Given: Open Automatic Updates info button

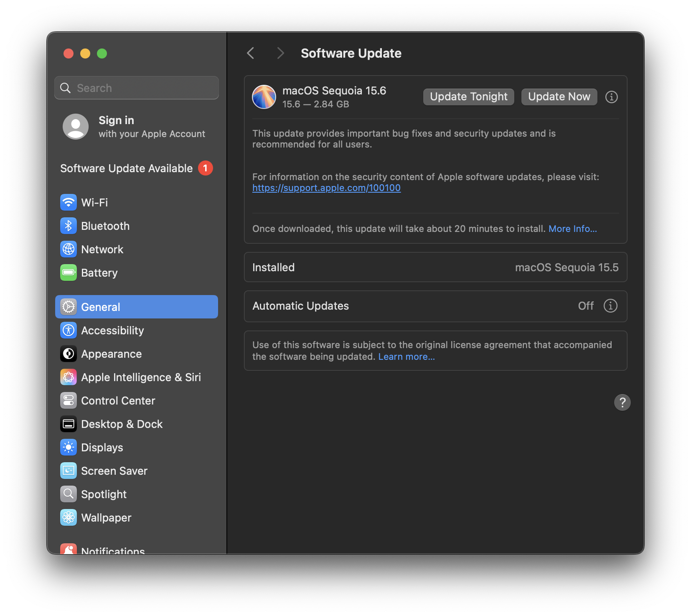Looking at the screenshot, I should coord(610,306).
